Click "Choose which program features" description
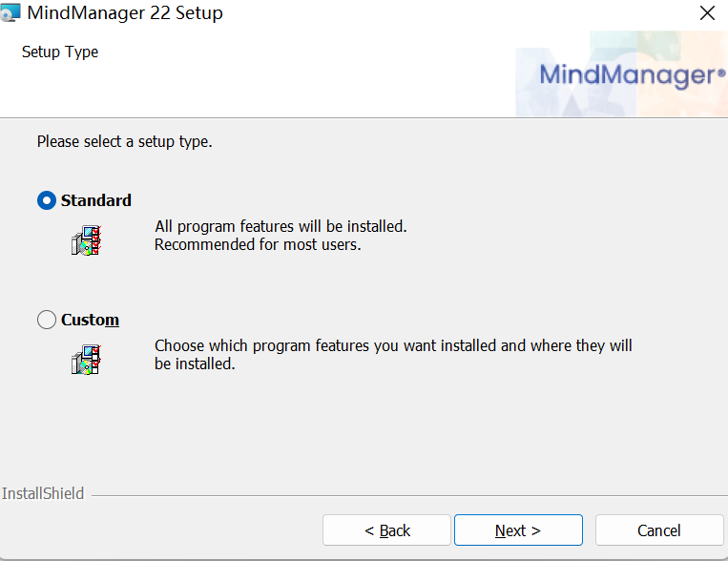Viewport: 728px width, 561px height. (393, 345)
